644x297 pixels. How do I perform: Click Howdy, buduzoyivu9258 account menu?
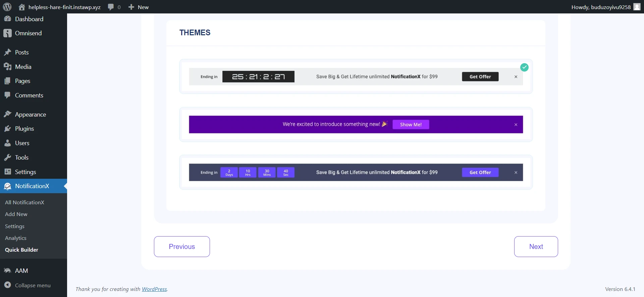tap(601, 7)
